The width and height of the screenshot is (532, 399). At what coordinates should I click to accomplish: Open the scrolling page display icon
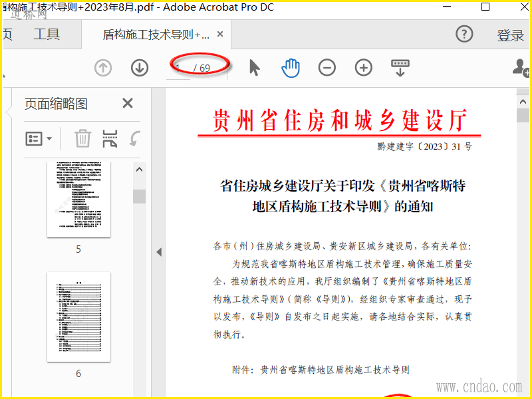(x=400, y=68)
